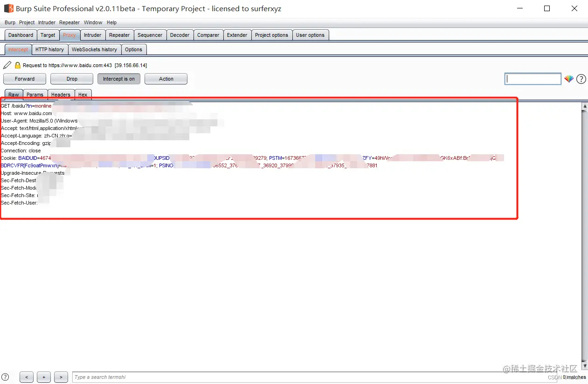Drop the intercepted request

coord(72,79)
